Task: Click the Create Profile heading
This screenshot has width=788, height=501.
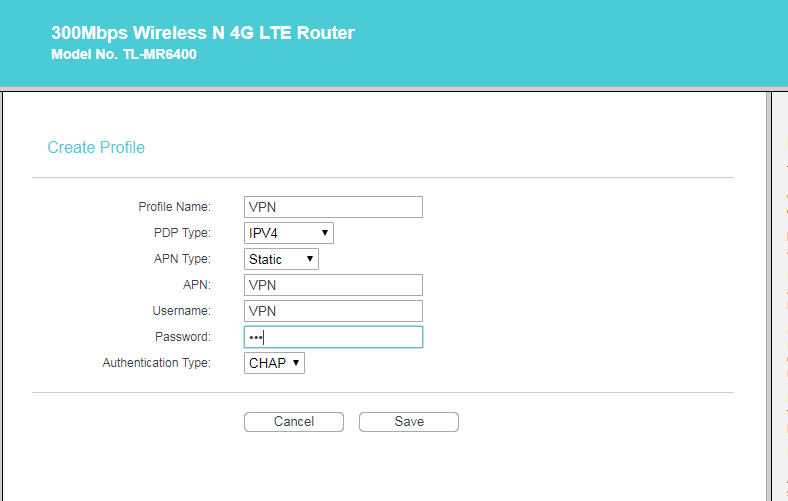Action: click(96, 148)
